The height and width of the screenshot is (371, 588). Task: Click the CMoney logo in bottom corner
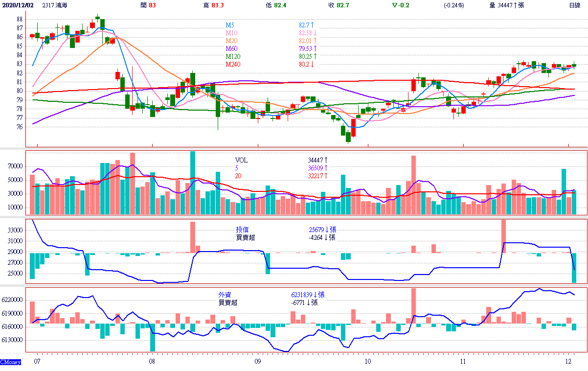pos(10,362)
